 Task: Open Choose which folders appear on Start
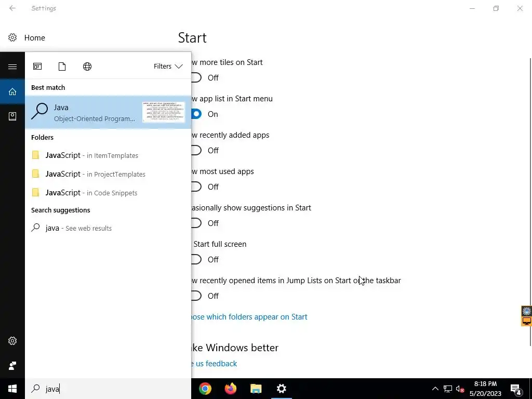(x=249, y=317)
